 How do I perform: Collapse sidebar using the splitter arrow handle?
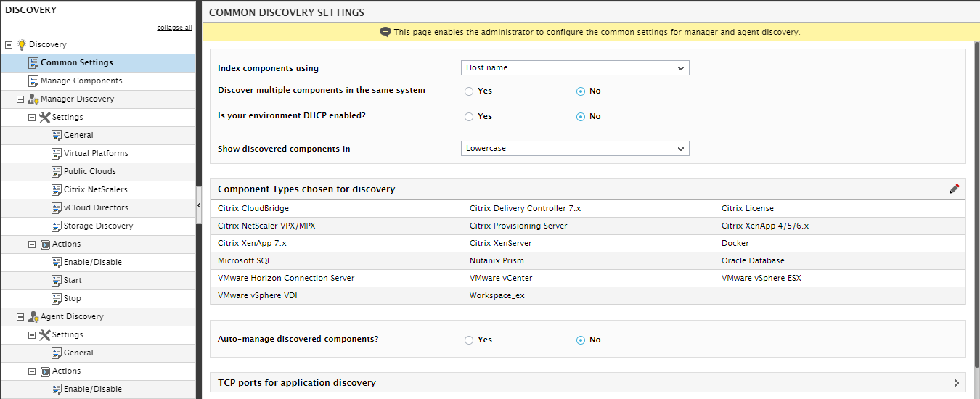(199, 207)
